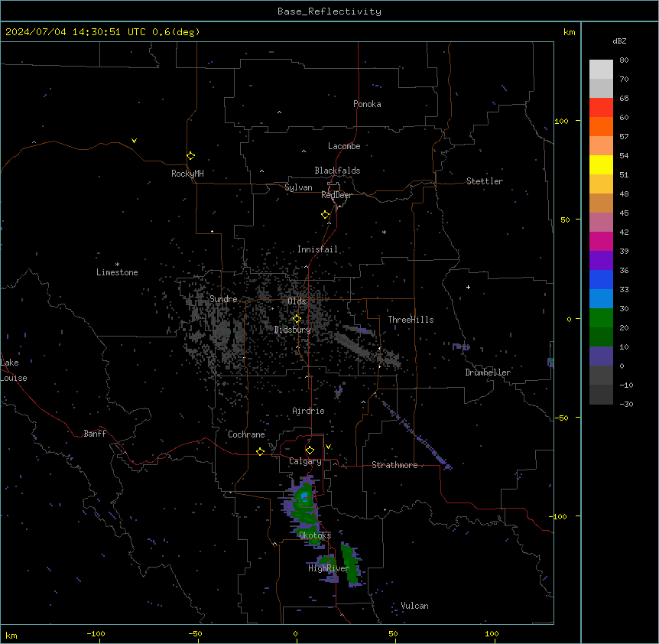Screen dimensions: 659x644
Task: Click the Innisfail label
Action: pyautogui.click(x=317, y=249)
